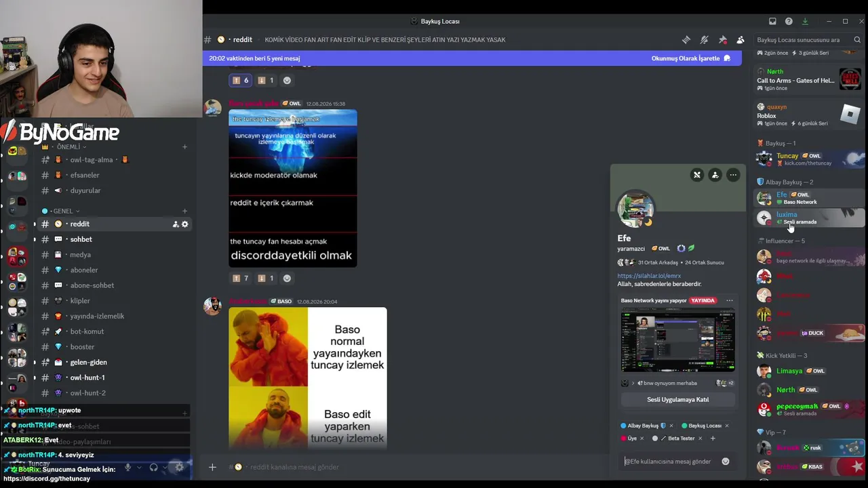Open Tuncay in member list

pyautogui.click(x=810, y=159)
